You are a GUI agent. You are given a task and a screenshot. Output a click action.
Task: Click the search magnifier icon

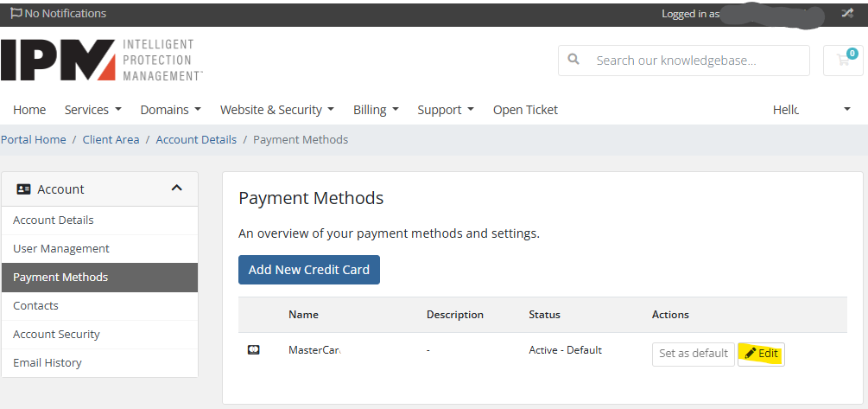pos(573,61)
